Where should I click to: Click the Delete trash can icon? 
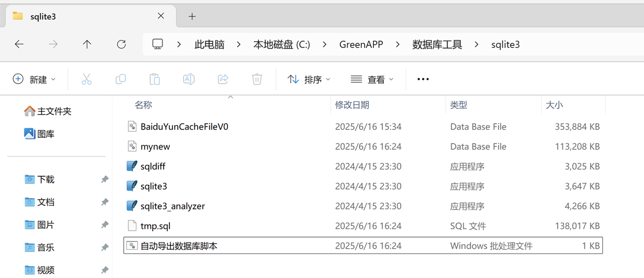click(257, 79)
